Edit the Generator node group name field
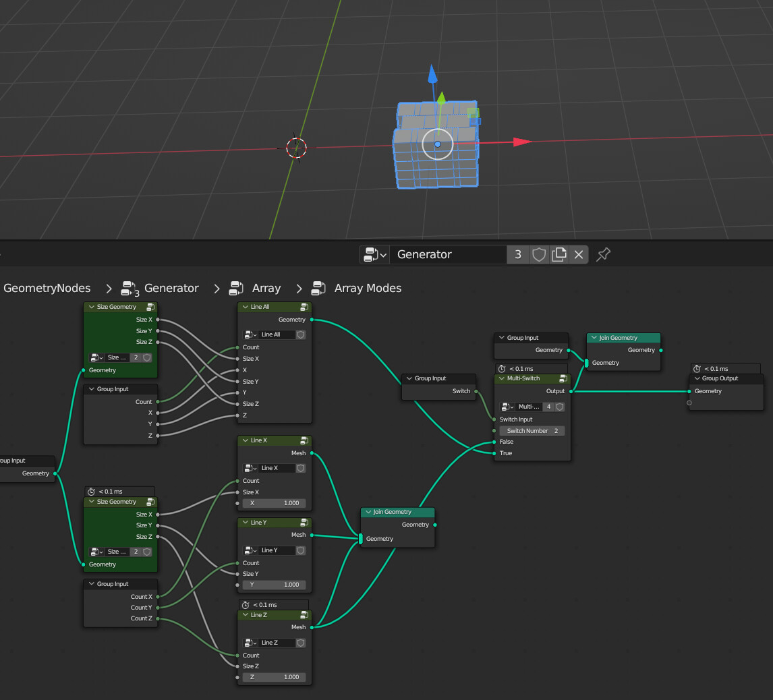Screen dimensions: 773x700 448,254
